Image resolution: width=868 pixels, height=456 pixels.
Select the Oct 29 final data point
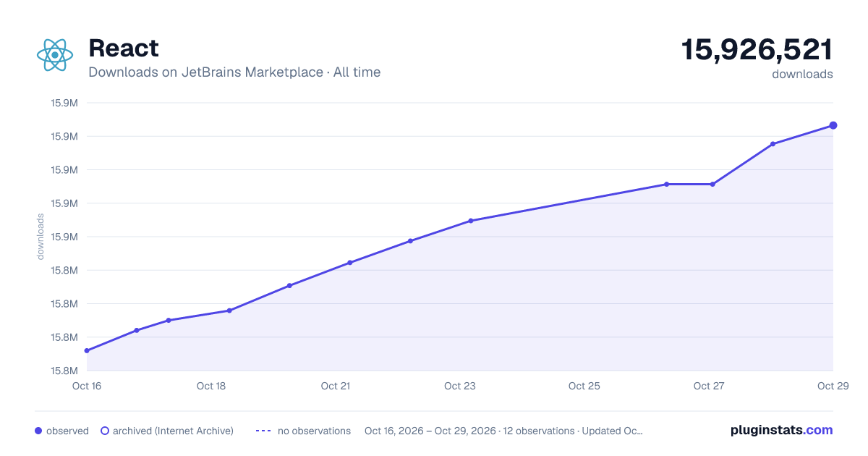[x=833, y=125]
